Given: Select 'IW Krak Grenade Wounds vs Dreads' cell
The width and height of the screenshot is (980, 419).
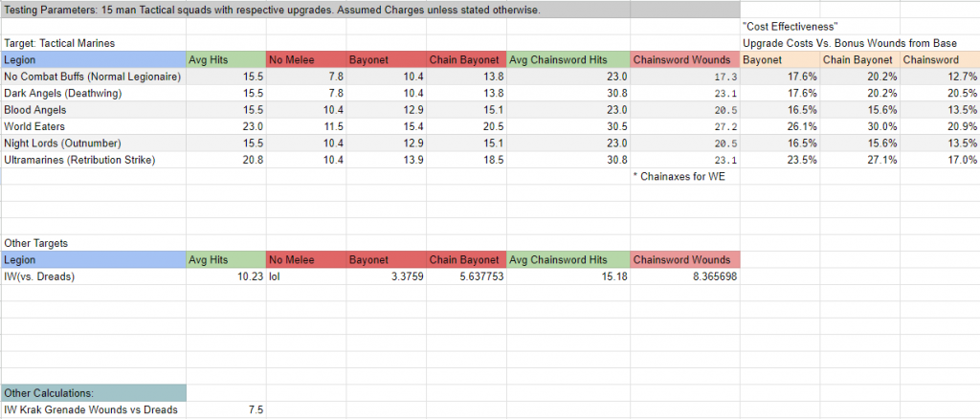Looking at the screenshot, I should (x=90, y=409).
